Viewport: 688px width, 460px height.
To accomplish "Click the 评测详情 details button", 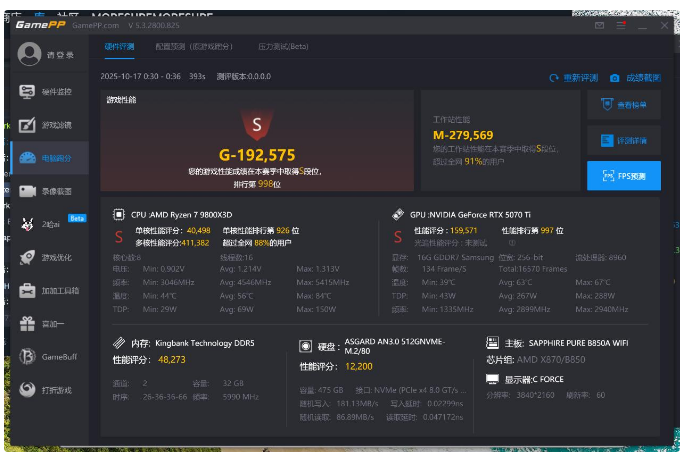I will point(623,140).
